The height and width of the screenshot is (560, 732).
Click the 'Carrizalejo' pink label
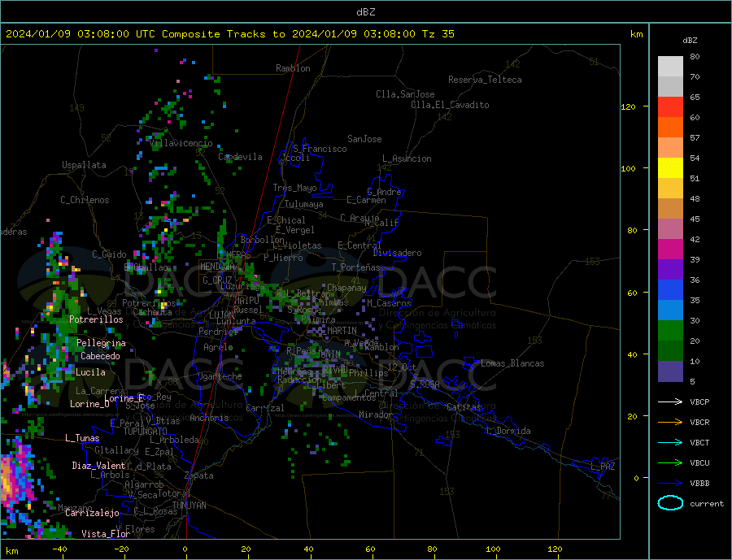92,513
